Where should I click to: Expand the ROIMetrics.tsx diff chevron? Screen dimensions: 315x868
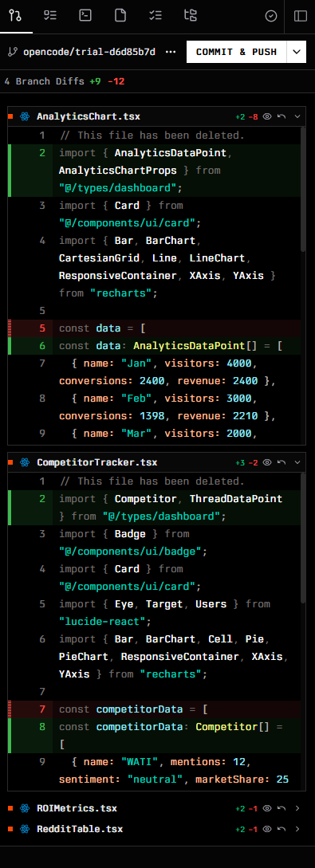(x=297, y=808)
